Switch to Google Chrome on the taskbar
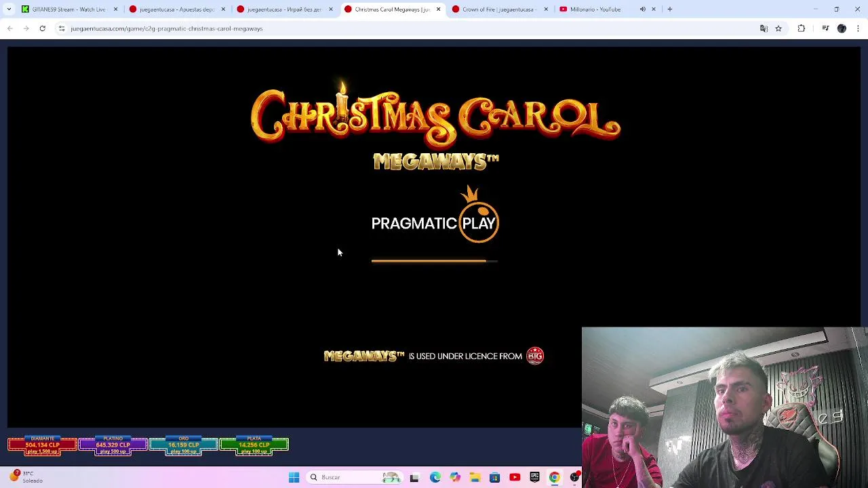The image size is (868, 488). [555, 477]
